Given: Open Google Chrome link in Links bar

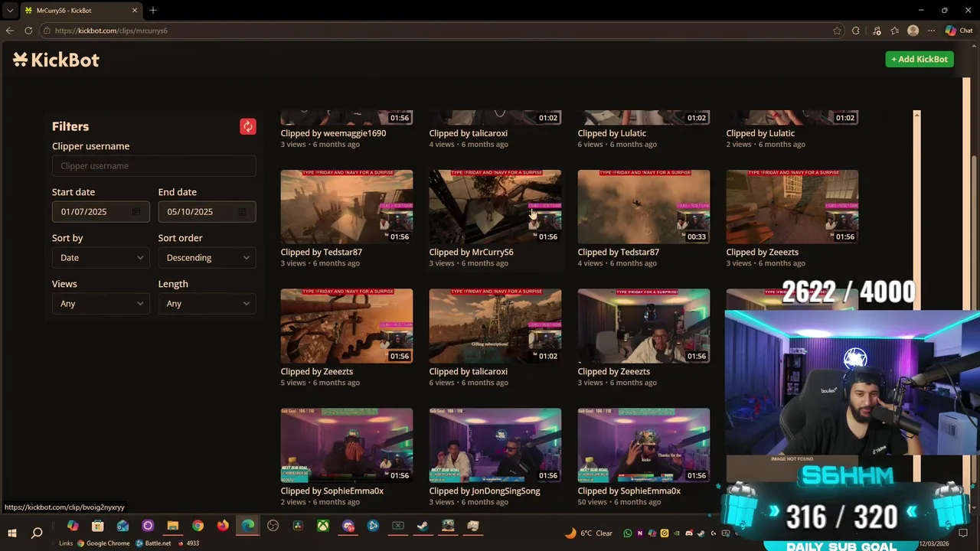Looking at the screenshot, I should coord(103,543).
